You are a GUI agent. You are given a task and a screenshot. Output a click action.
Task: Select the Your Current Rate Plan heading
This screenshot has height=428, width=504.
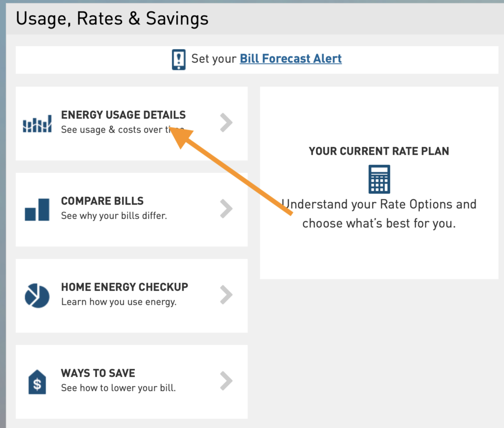pyautogui.click(x=379, y=152)
